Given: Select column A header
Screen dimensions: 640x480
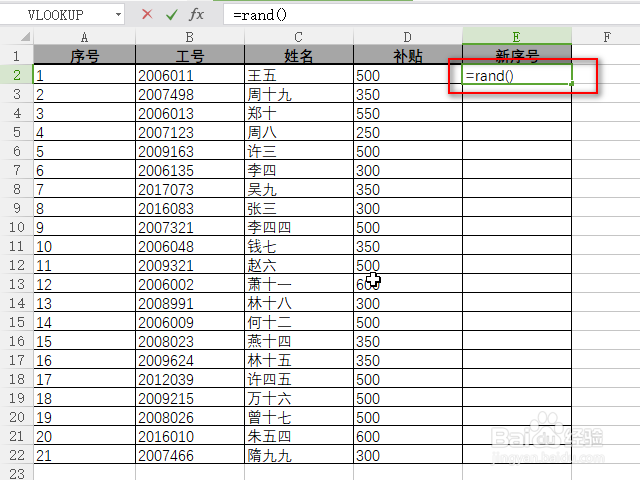Looking at the screenshot, I should click(x=84, y=37).
